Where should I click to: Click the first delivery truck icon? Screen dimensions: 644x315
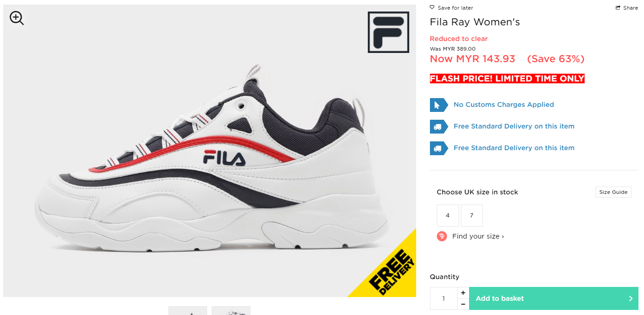tap(439, 127)
